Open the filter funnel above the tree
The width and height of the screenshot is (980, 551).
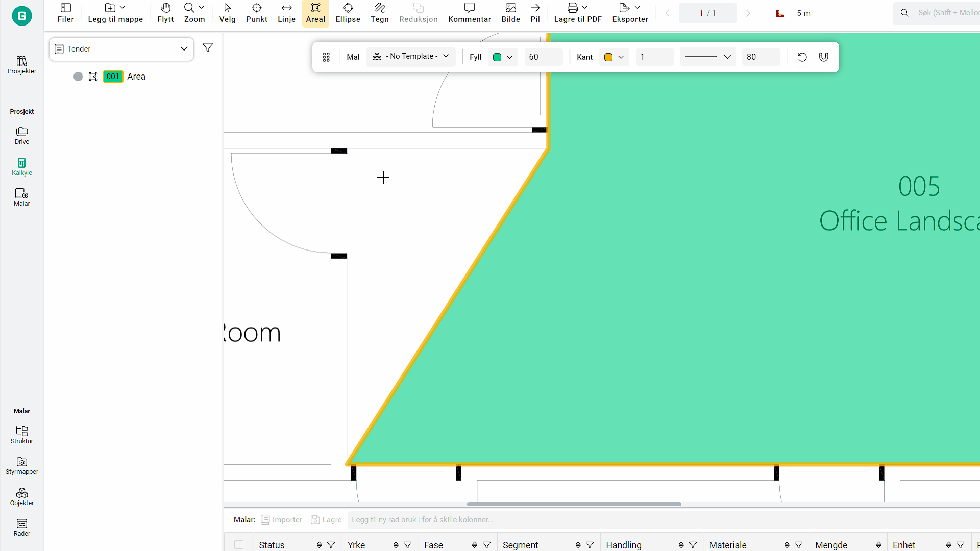(x=208, y=47)
